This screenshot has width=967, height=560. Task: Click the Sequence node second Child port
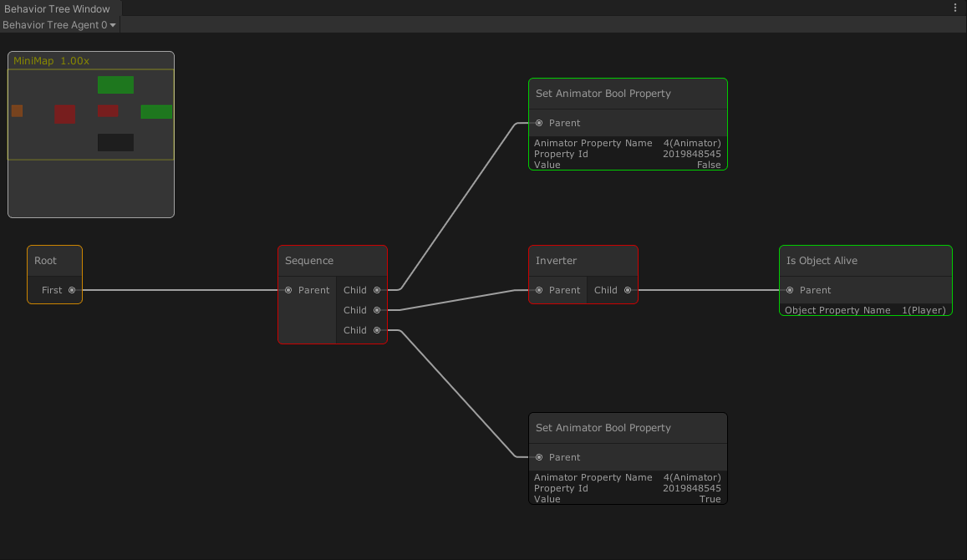377,310
